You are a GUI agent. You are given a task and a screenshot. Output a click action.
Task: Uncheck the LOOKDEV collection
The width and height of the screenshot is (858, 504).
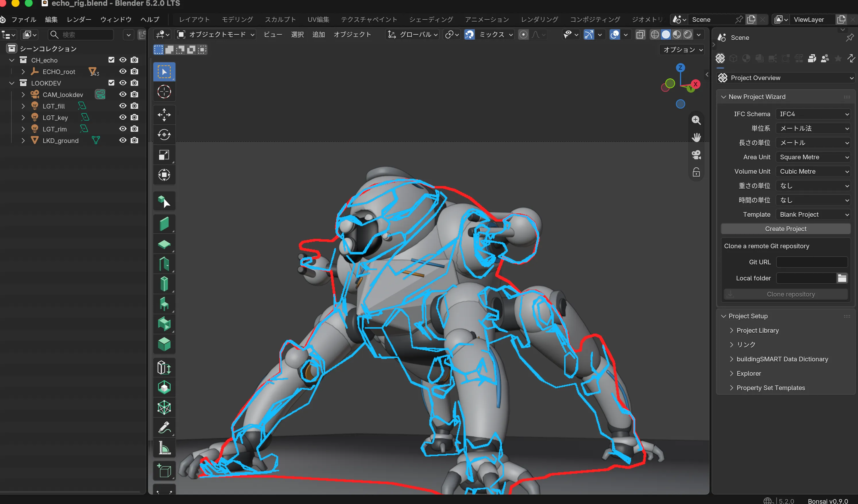[111, 83]
